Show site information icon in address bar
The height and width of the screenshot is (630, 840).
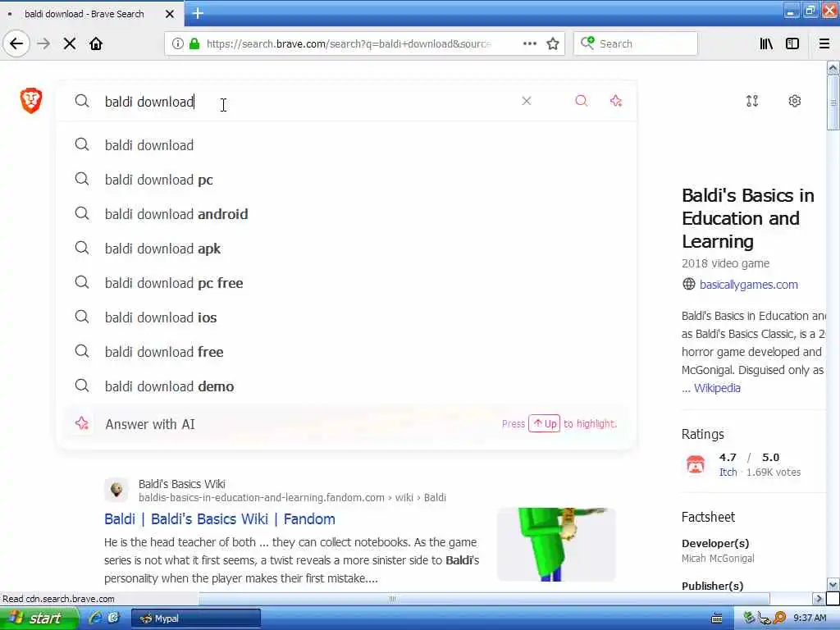point(177,44)
